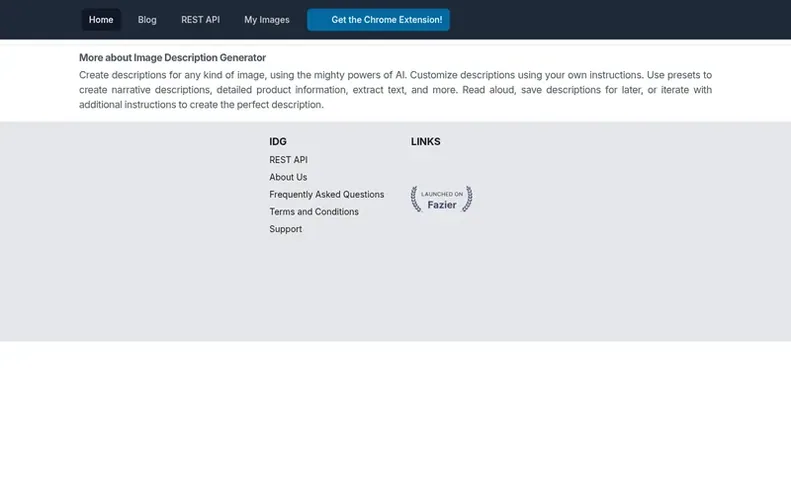View Terms and Conditions page
Screen dimensions: 791x494
point(314,212)
